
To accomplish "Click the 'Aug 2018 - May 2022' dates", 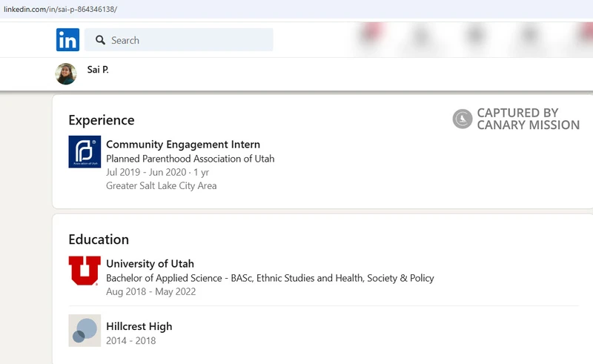I will point(151,292).
